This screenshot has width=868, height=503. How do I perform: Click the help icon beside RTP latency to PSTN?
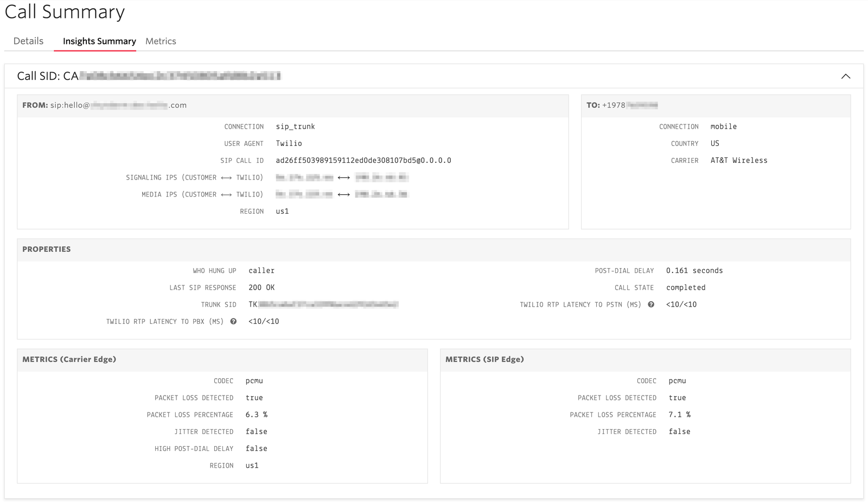tap(650, 304)
